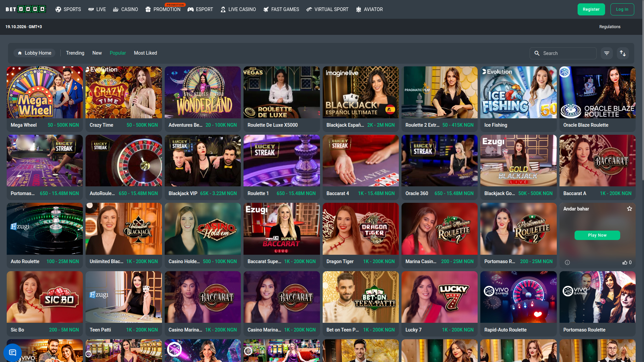Open Fast Games section
This screenshot has height=362, width=644.
281,9
